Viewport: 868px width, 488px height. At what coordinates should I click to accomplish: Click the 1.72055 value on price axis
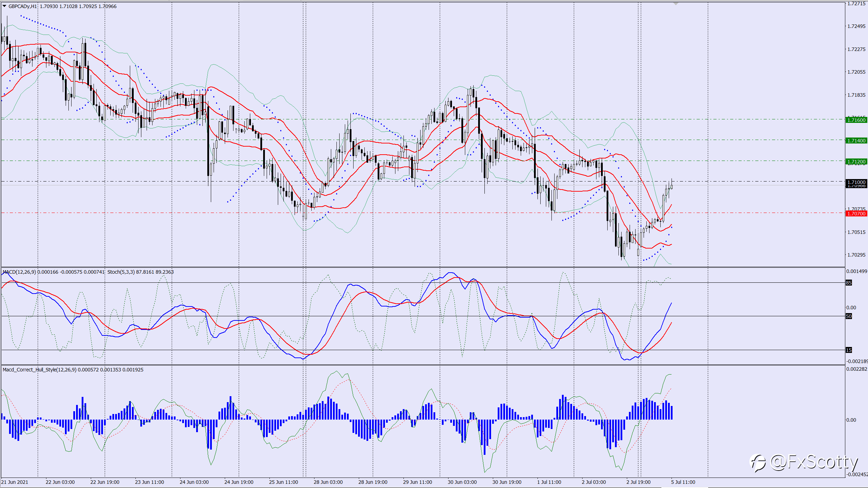[x=856, y=72]
